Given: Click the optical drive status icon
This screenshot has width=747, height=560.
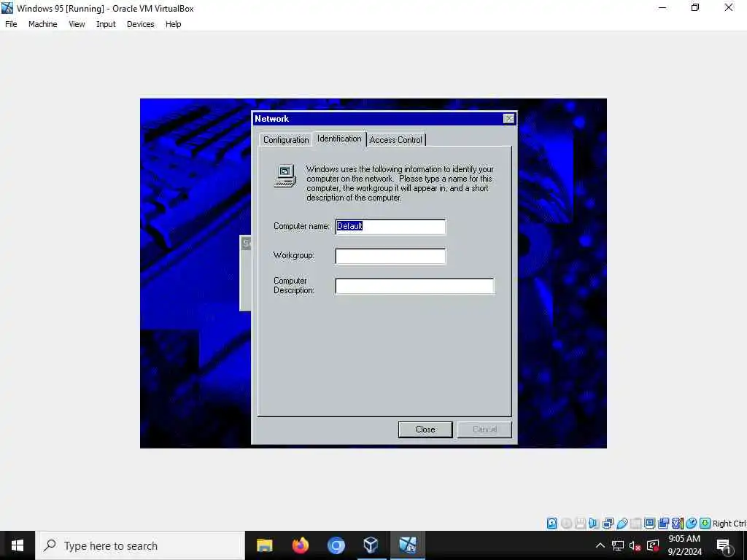Looking at the screenshot, I should click(566, 524).
